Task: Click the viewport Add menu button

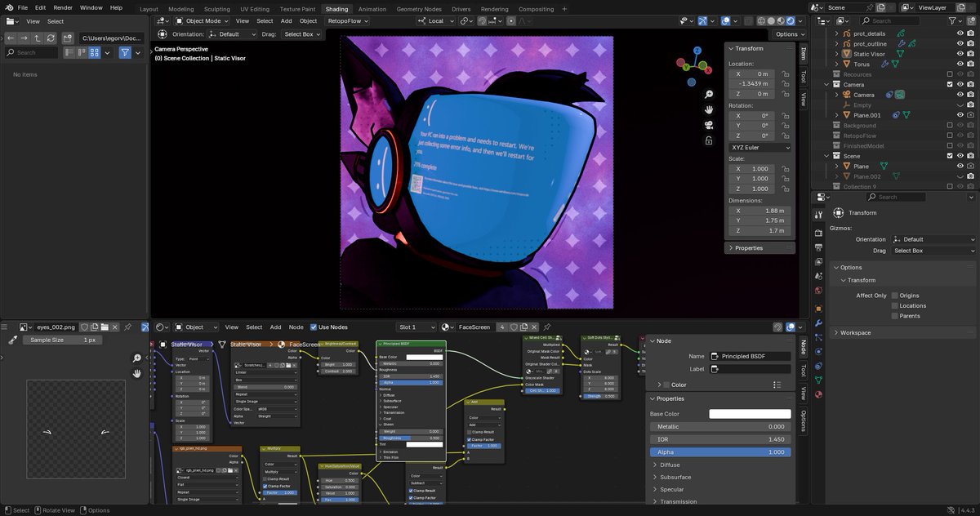Action: pyautogui.click(x=286, y=21)
